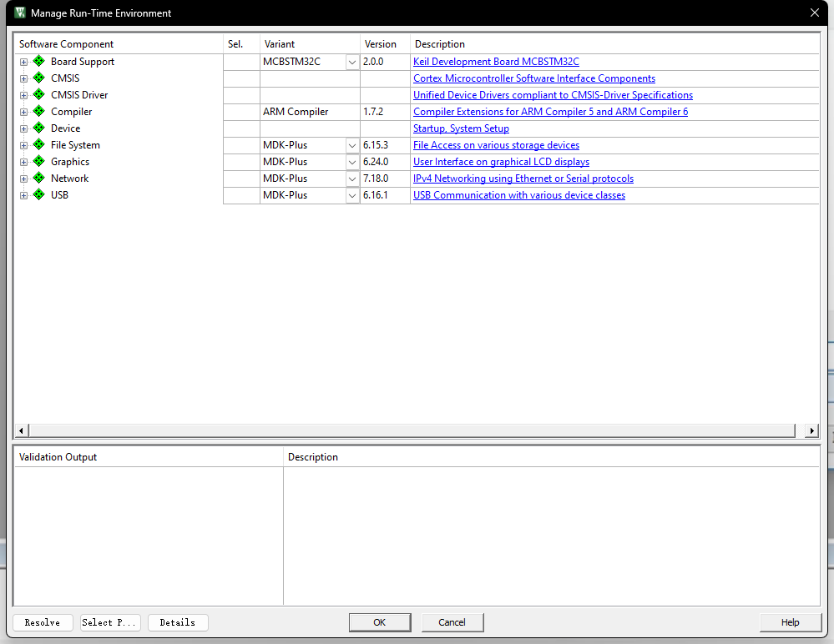The width and height of the screenshot is (834, 644).
Task: Click the CMSIS green diamond icon
Action: click(39, 78)
